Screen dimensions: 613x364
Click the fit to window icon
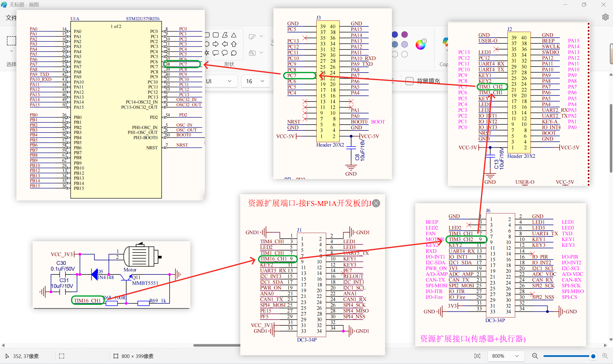click(477, 356)
